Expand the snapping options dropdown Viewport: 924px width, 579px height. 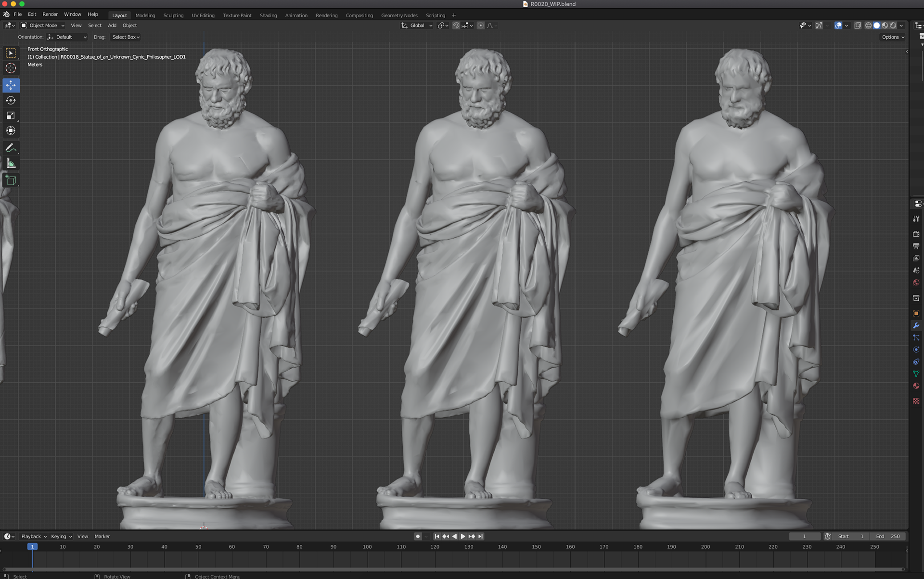point(467,26)
